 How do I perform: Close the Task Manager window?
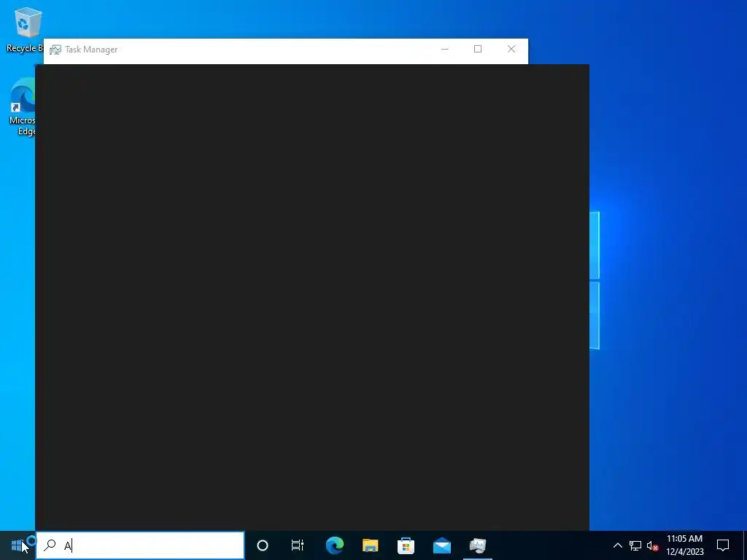pyautogui.click(x=511, y=49)
